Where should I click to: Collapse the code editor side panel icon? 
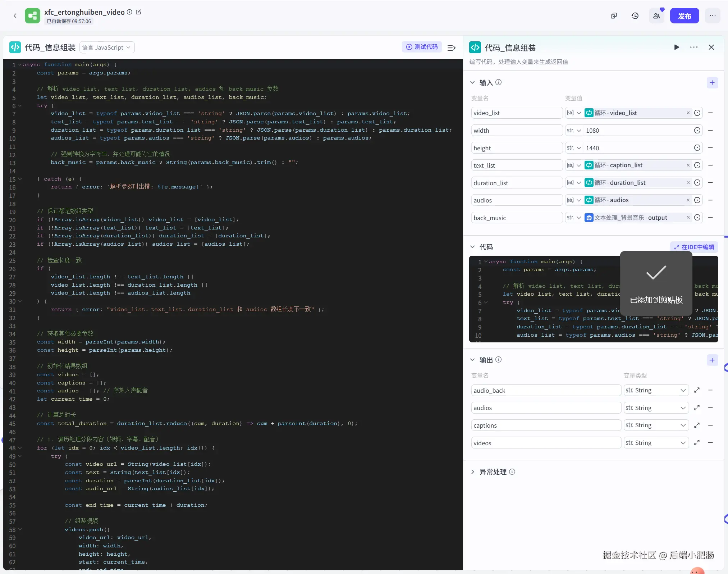point(452,47)
